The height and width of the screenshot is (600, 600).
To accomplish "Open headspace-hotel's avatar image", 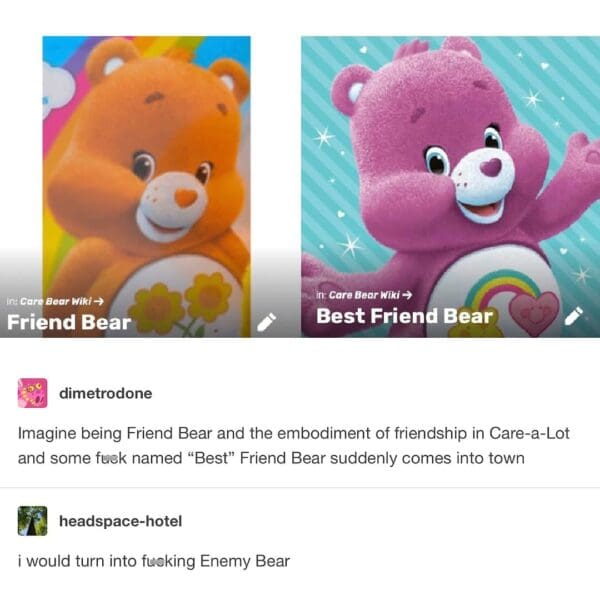I will click(33, 521).
